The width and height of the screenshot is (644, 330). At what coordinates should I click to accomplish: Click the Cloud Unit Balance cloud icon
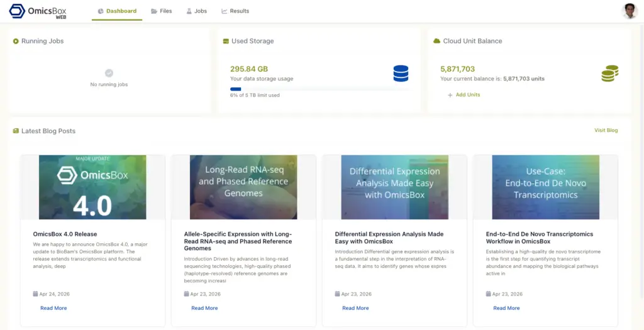pyautogui.click(x=436, y=41)
